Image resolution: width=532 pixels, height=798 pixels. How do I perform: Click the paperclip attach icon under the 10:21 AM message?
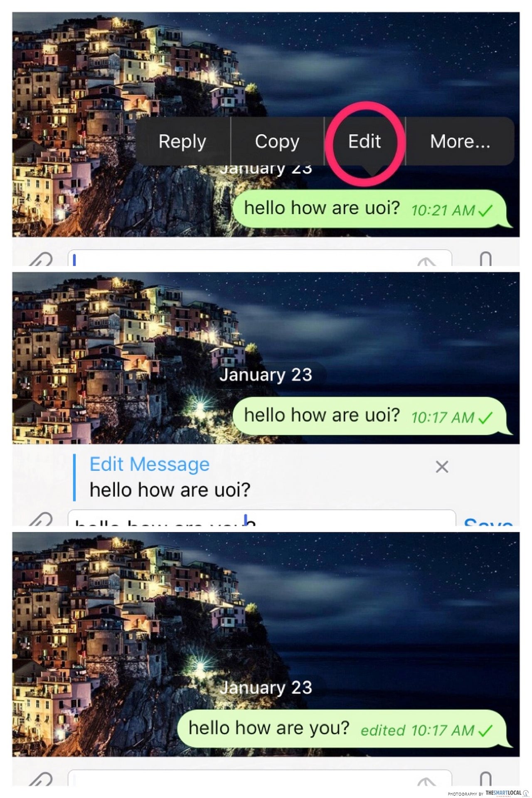click(41, 259)
